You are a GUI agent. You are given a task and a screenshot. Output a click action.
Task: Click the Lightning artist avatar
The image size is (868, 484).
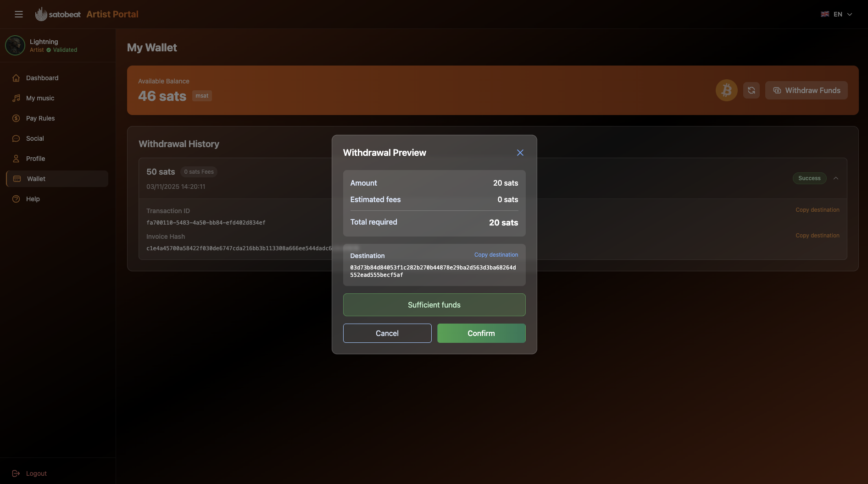pyautogui.click(x=15, y=45)
